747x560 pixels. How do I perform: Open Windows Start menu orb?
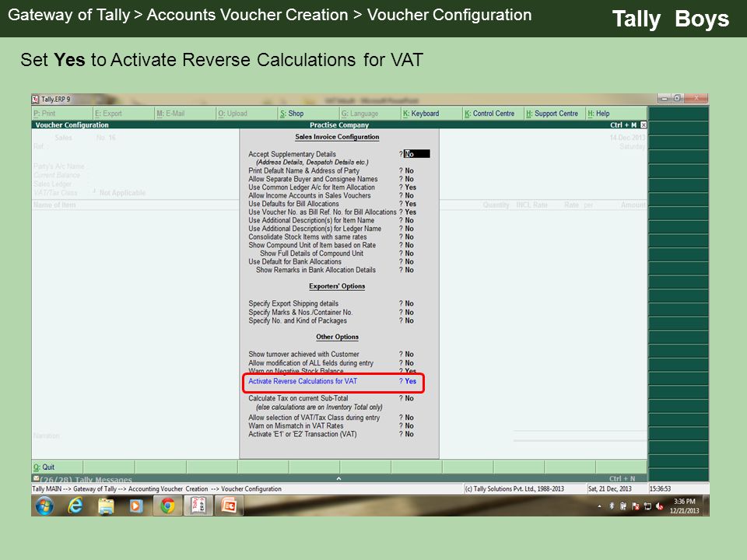click(x=44, y=506)
